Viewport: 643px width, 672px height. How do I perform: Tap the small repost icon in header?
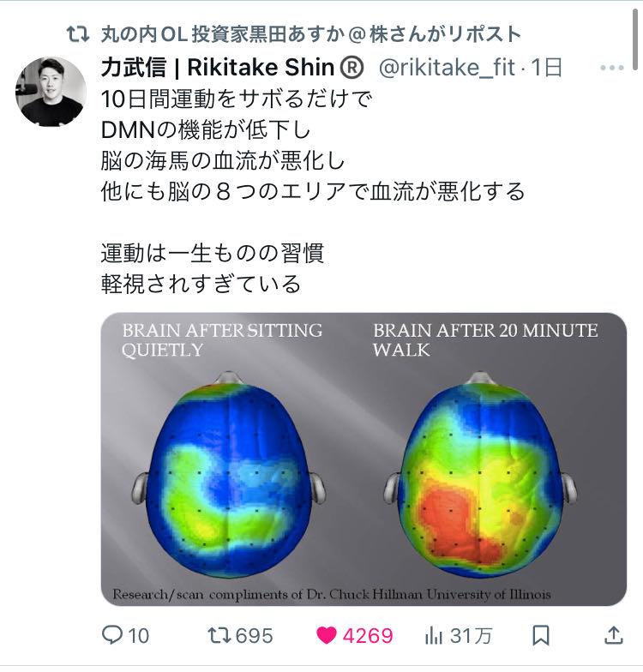(x=78, y=34)
